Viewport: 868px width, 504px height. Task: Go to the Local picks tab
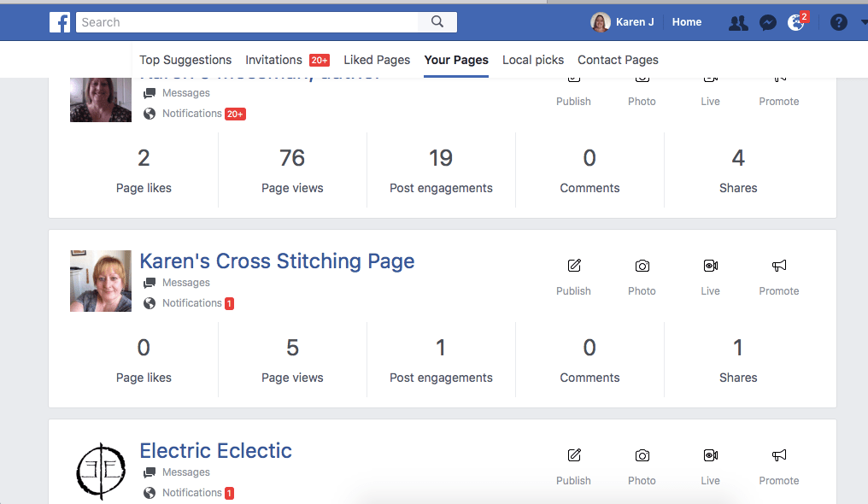(x=533, y=60)
